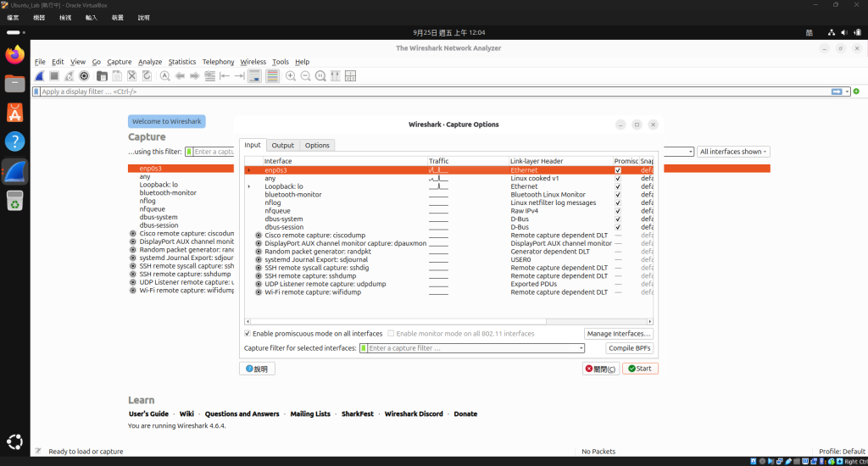Click the Start button in Capture Options
The height and width of the screenshot is (466, 868).
[640, 369]
